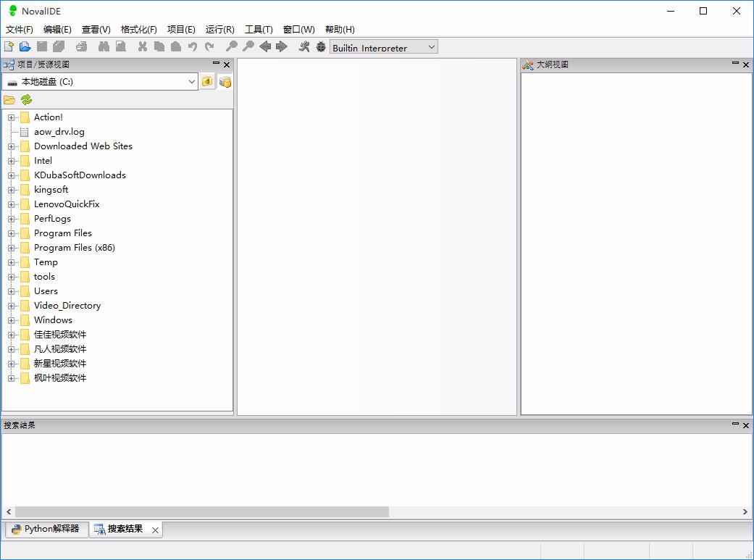Select the Program Files (x86) folder
The height and width of the screenshot is (560, 754).
(x=75, y=248)
